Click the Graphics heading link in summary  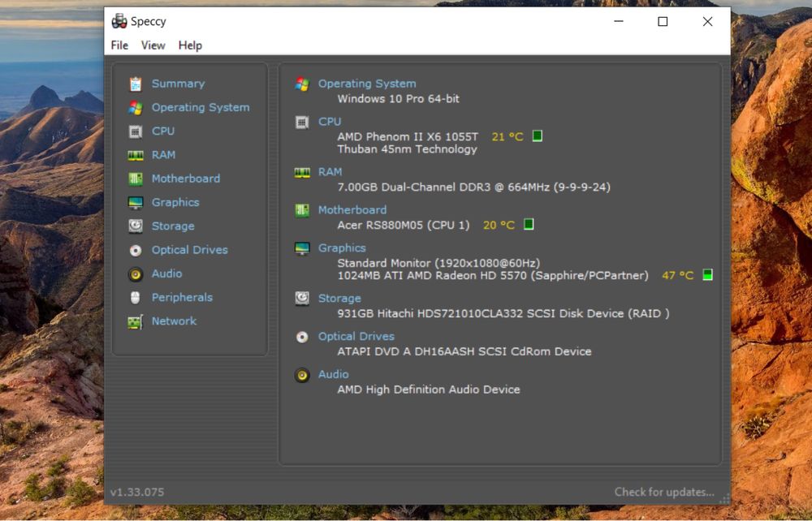coord(342,248)
